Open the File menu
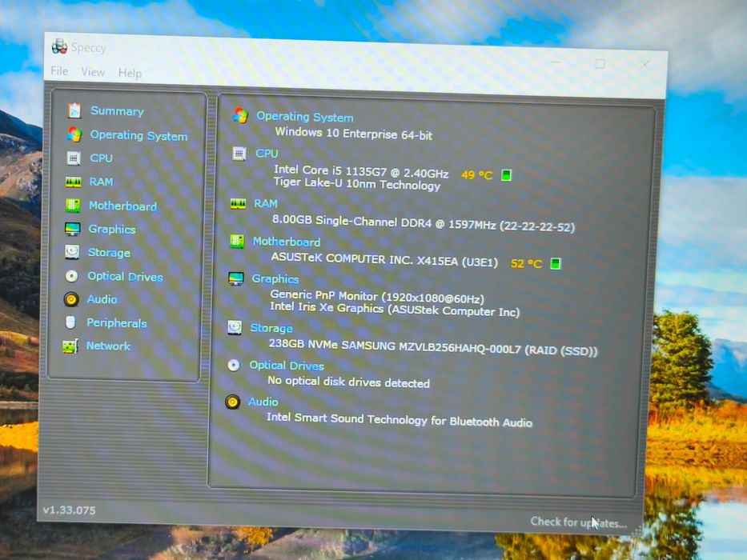Screen dimensions: 747x560 (59, 71)
